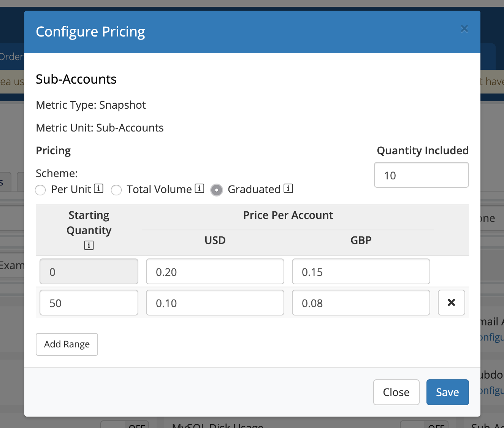Viewport: 504px width, 428px height.
Task: Click the Metric Type: Snapshot text
Action: pyautogui.click(x=91, y=105)
